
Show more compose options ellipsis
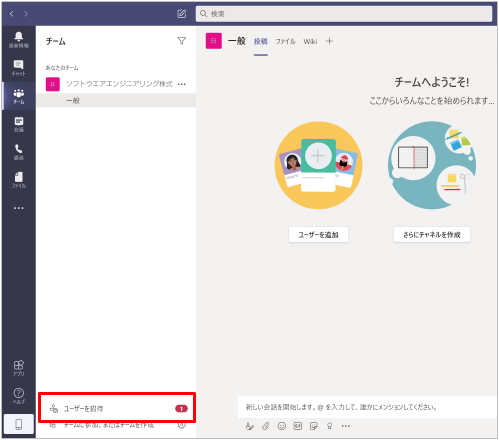coord(346,426)
